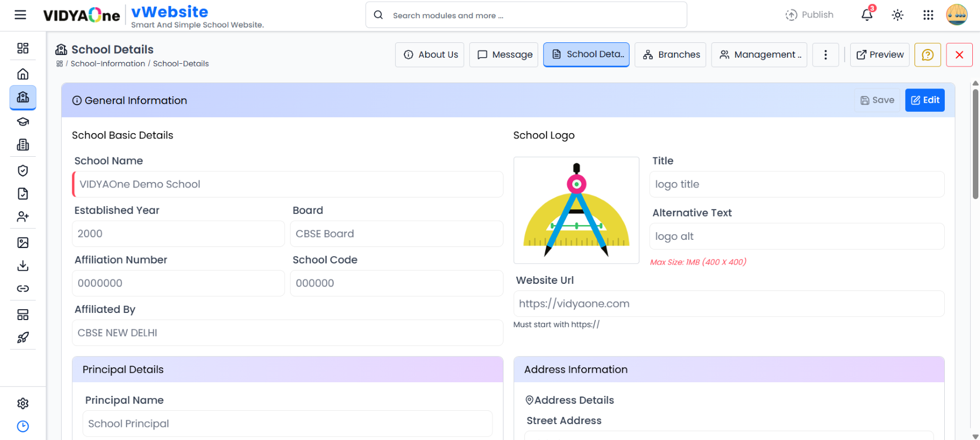
Task: Open the notifications bell
Action: [867, 15]
